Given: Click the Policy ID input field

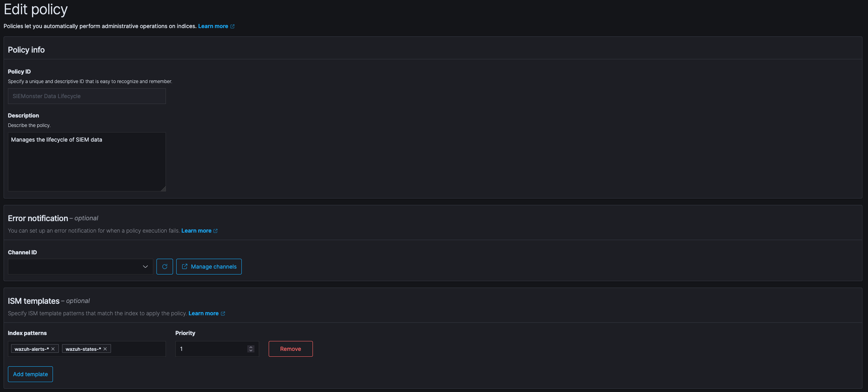Looking at the screenshot, I should 87,96.
